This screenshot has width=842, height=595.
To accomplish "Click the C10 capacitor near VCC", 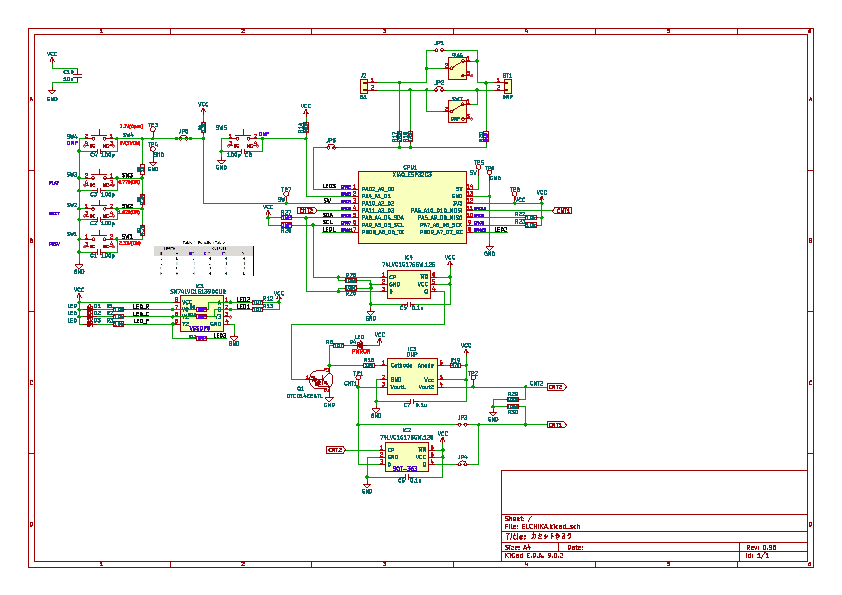I will [x=69, y=76].
